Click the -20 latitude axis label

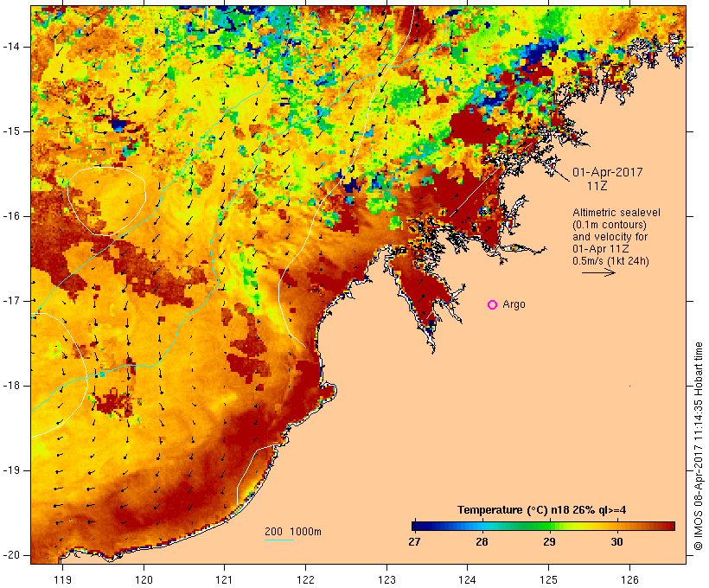coord(11,555)
